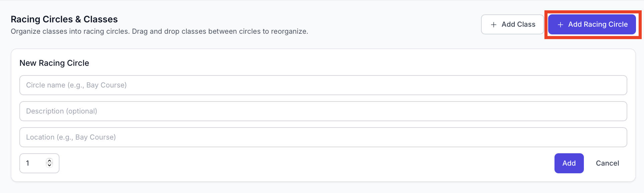This screenshot has height=193, width=644.
Task: Click the New Racing Circle heading
Action: [54, 63]
